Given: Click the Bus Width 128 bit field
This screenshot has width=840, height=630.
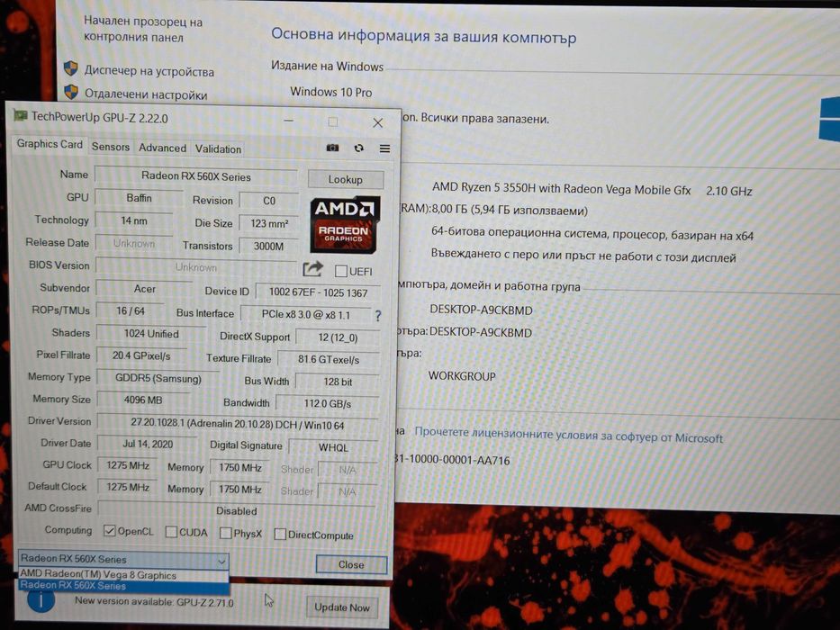Looking at the screenshot, I should 338,382.
